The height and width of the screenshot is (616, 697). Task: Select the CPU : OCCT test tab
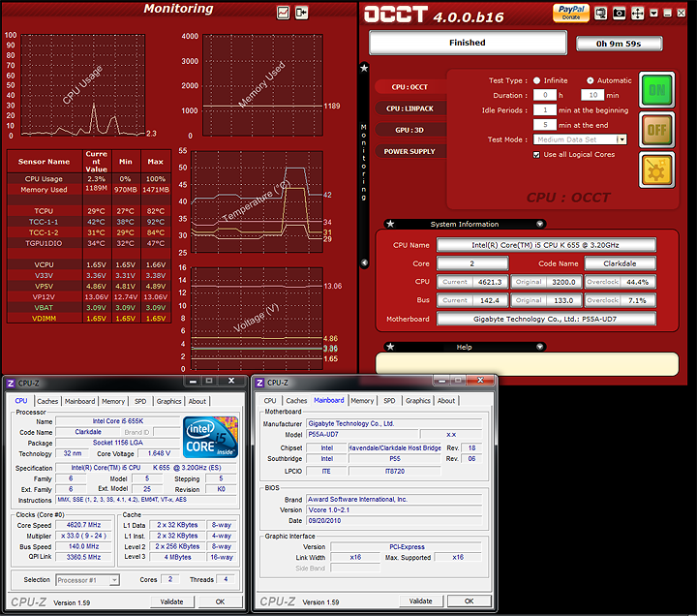(x=409, y=87)
